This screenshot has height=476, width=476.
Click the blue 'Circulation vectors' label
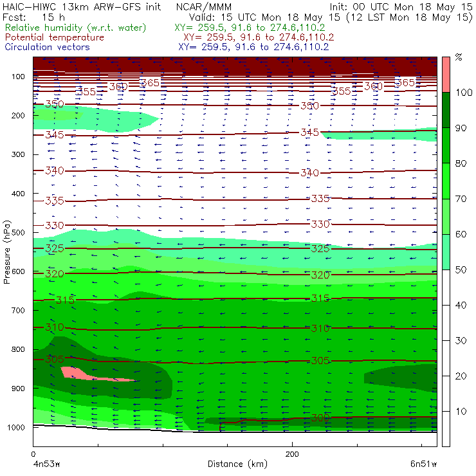[x=48, y=47]
